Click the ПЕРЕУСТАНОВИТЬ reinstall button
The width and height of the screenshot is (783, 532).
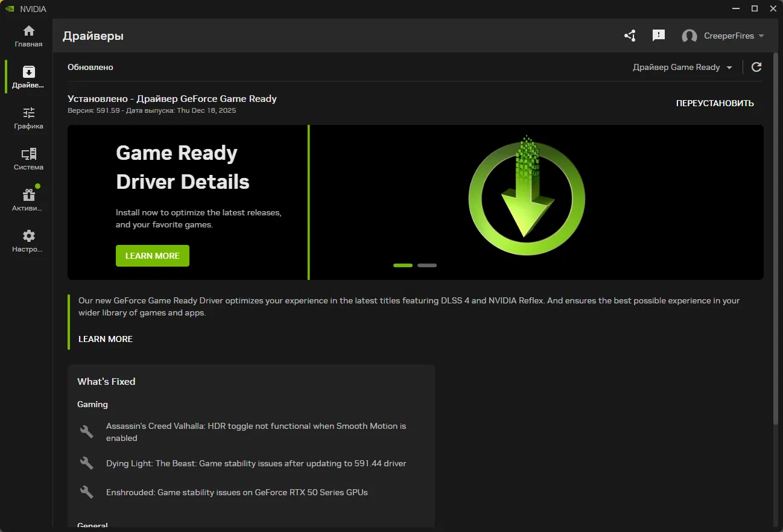(x=715, y=103)
